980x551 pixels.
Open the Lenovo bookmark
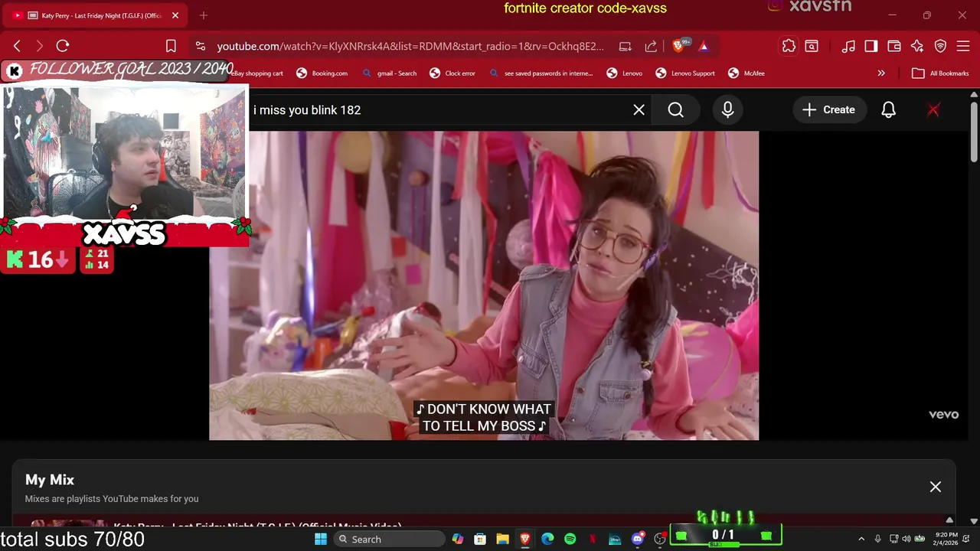pos(625,73)
